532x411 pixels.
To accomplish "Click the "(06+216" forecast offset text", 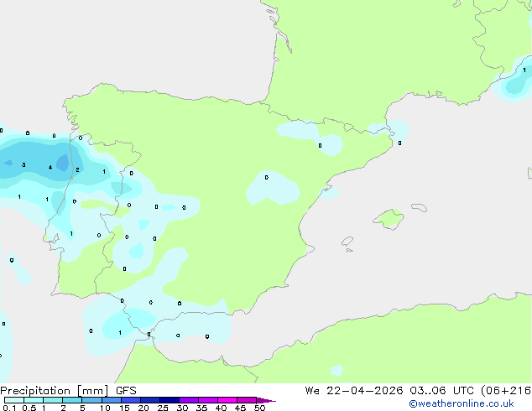I will pos(506,391).
